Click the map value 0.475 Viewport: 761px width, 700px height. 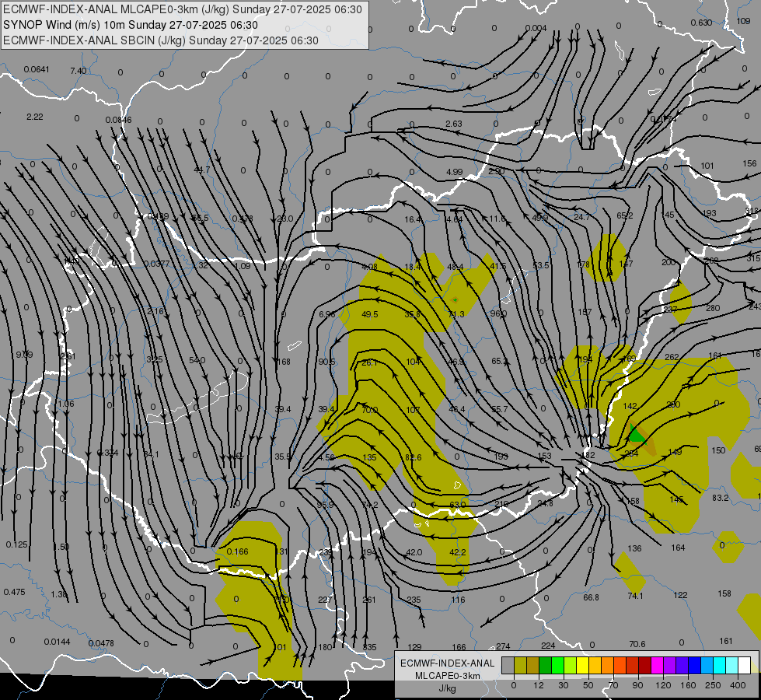14,592
